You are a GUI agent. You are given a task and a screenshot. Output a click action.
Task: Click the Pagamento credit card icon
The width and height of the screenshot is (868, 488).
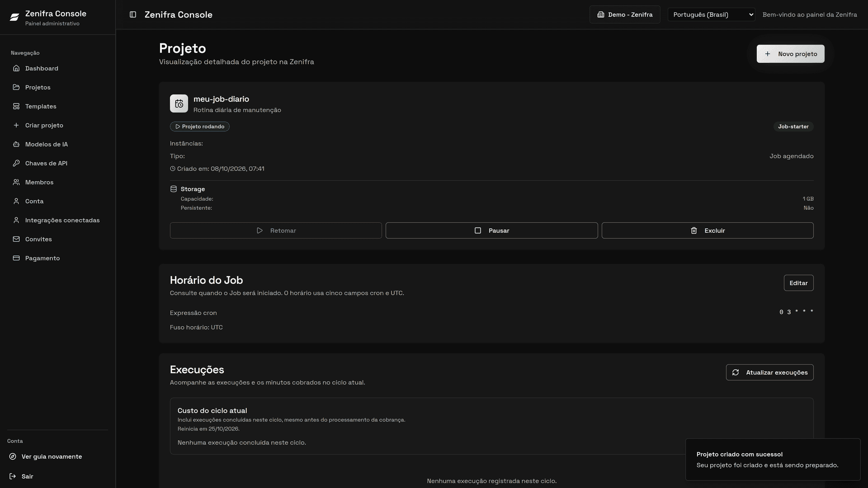pos(16,258)
